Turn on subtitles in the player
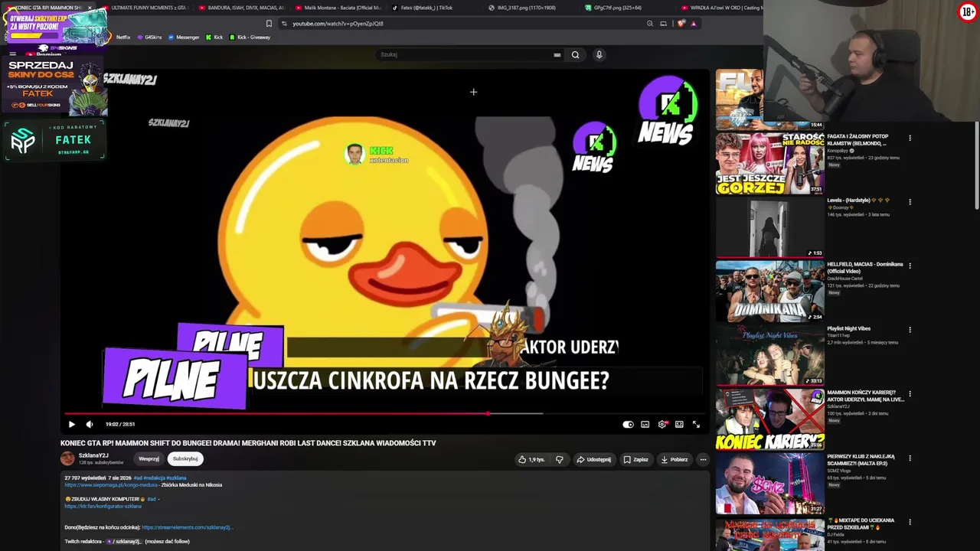The width and height of the screenshot is (980, 551). [645, 424]
